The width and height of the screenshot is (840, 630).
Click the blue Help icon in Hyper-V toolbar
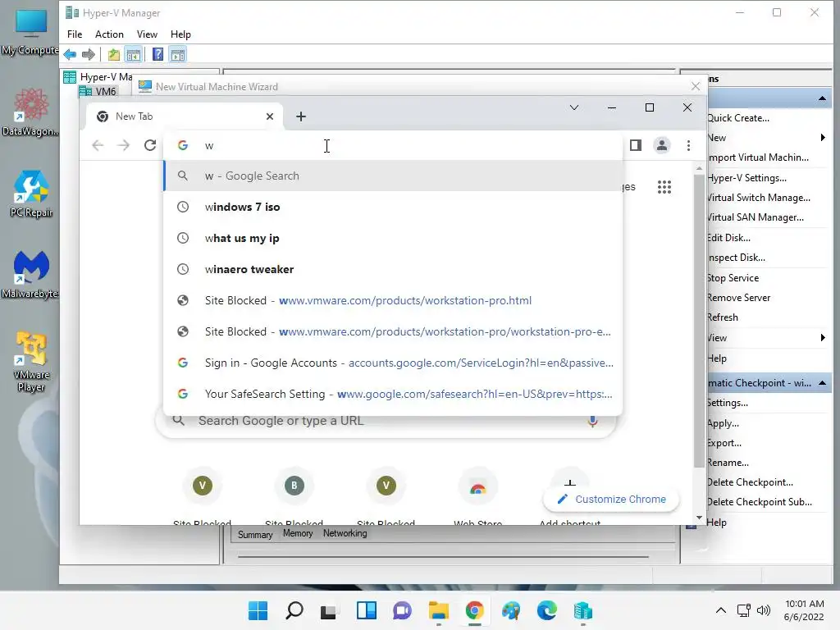(x=157, y=55)
